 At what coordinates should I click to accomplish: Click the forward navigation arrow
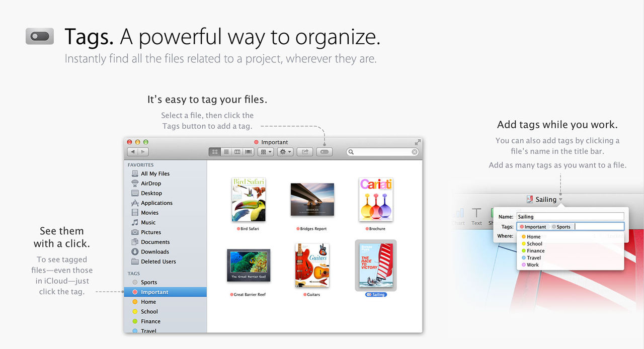coord(143,152)
